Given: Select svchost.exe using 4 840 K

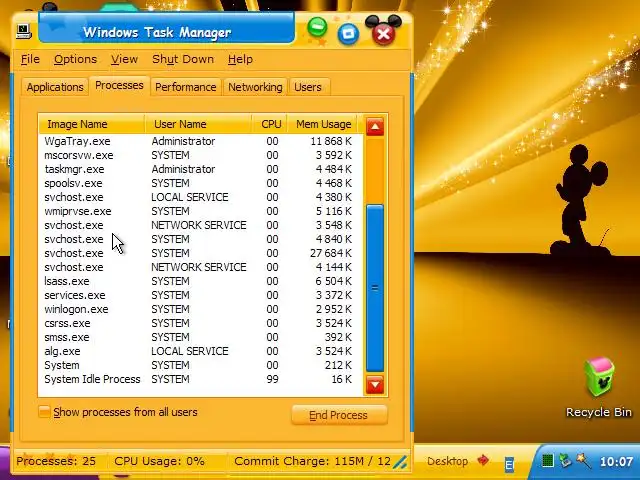Looking at the screenshot, I should click(200, 239).
